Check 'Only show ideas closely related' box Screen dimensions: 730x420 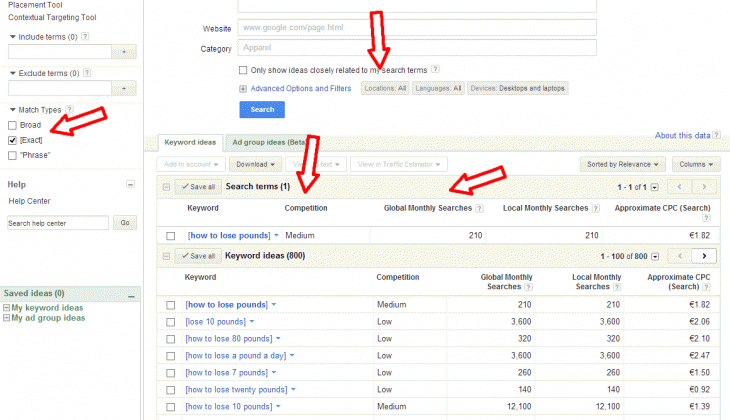pos(243,70)
